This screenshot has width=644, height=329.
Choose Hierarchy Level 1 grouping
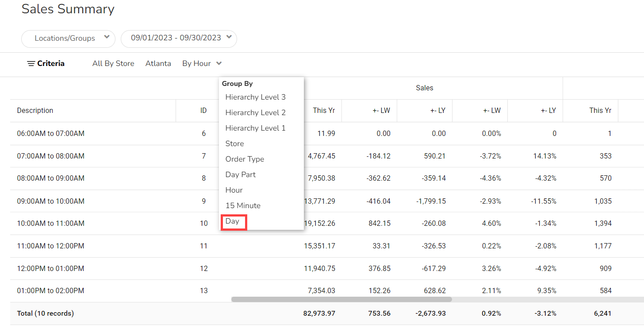pos(255,128)
